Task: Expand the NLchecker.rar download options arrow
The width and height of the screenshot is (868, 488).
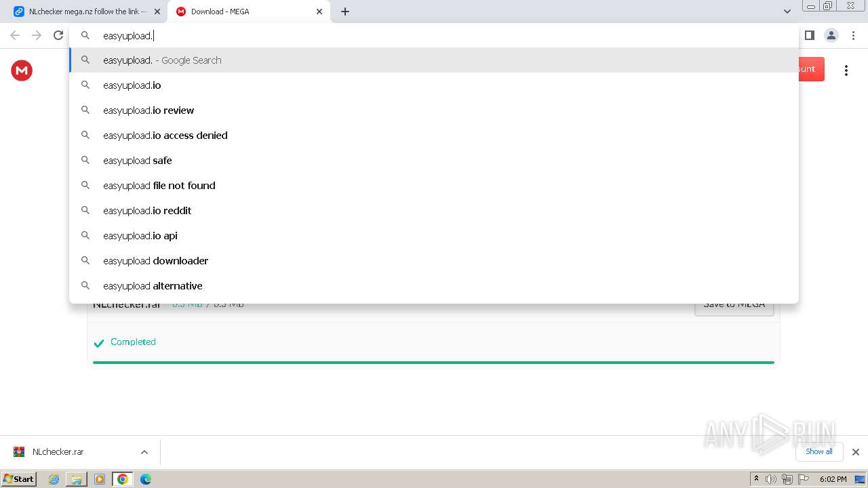Action: (x=144, y=452)
